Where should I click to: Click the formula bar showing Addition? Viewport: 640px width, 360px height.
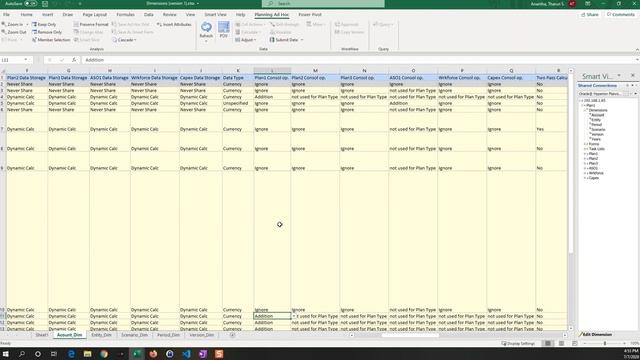359,60
